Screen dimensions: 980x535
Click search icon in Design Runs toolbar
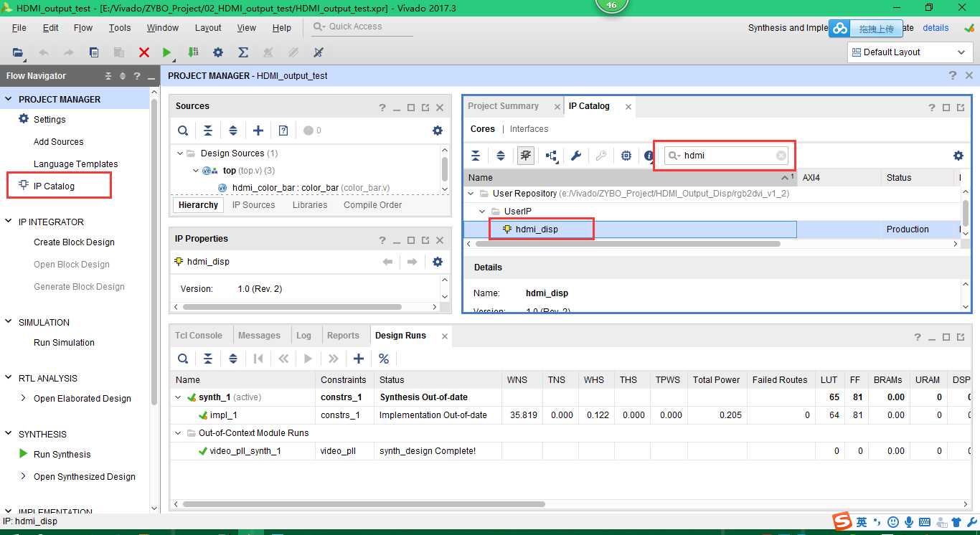(x=183, y=359)
